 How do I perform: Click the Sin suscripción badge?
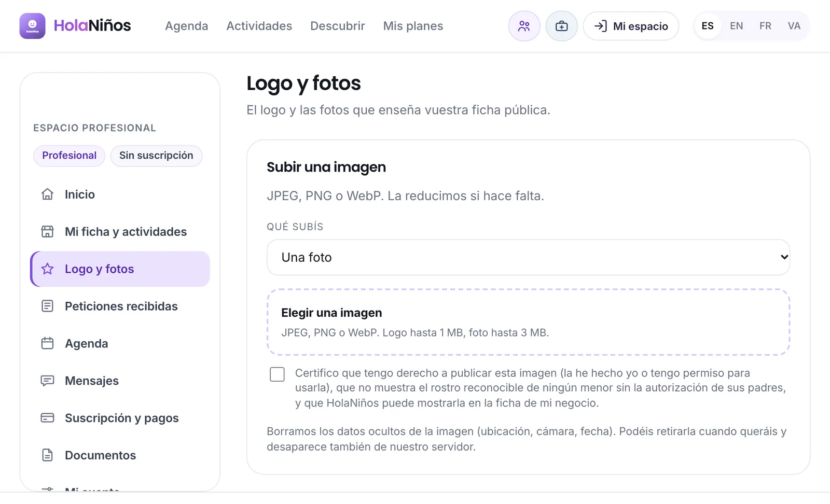[x=156, y=156]
